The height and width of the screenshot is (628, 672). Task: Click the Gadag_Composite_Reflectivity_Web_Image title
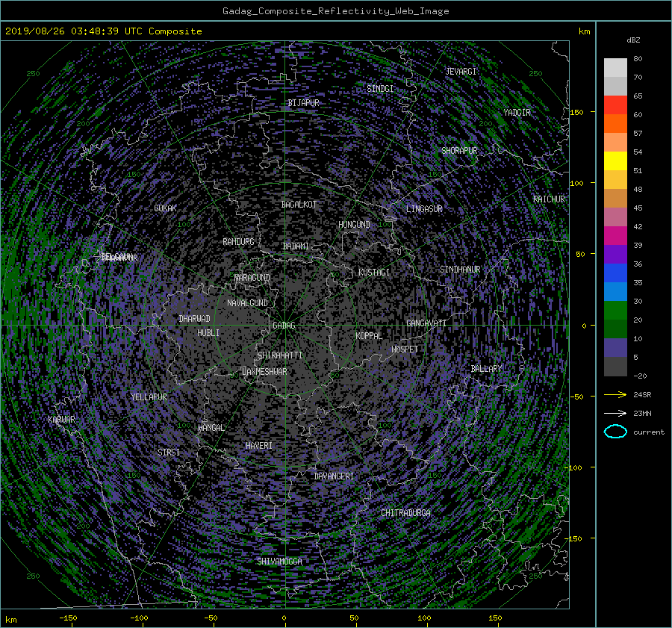[335, 11]
